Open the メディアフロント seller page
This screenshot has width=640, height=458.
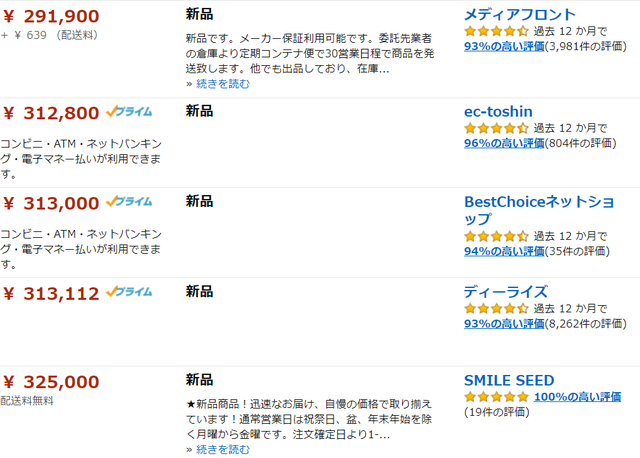click(x=520, y=15)
